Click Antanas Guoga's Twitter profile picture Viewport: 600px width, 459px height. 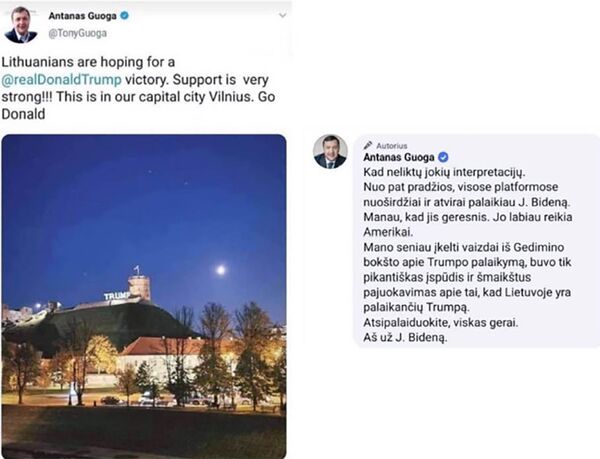pyautogui.click(x=21, y=24)
